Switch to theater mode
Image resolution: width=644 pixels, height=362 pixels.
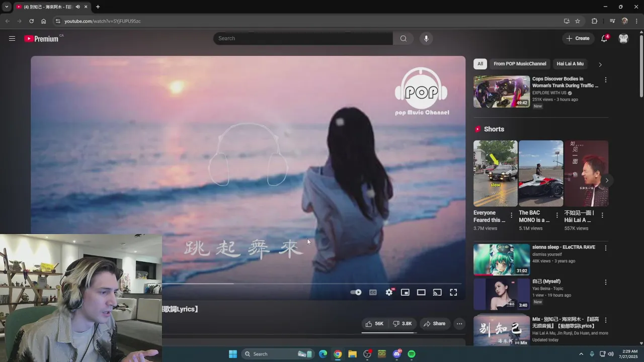coord(421,292)
